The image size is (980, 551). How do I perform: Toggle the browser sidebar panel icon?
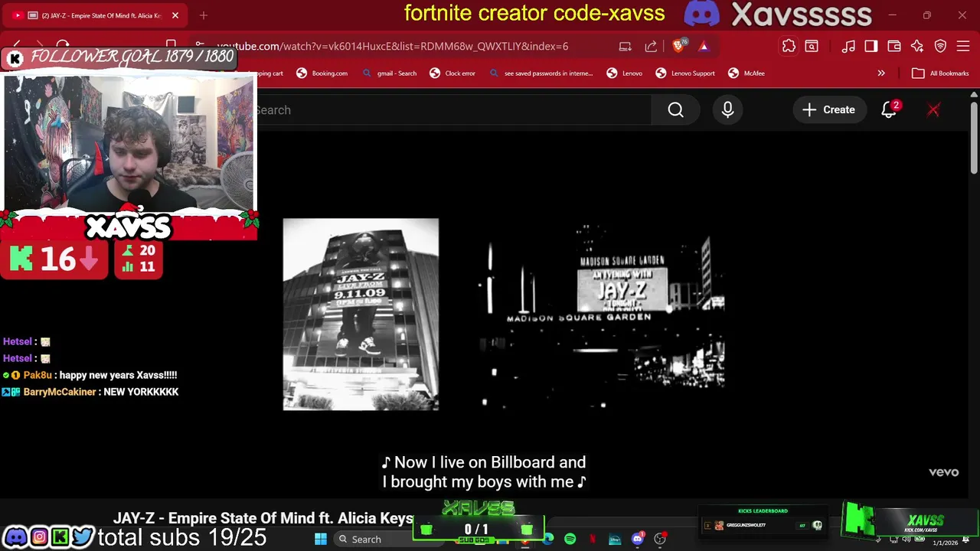click(x=871, y=47)
